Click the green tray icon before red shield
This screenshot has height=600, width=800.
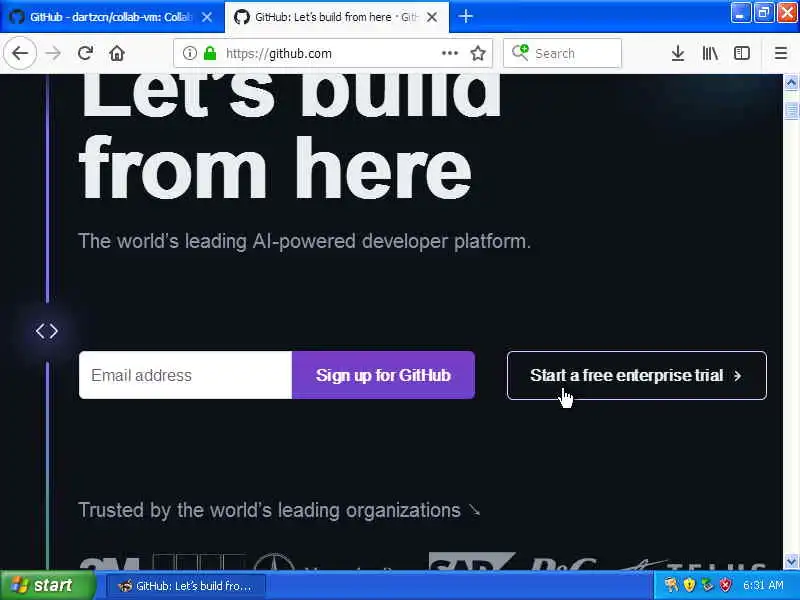707,585
